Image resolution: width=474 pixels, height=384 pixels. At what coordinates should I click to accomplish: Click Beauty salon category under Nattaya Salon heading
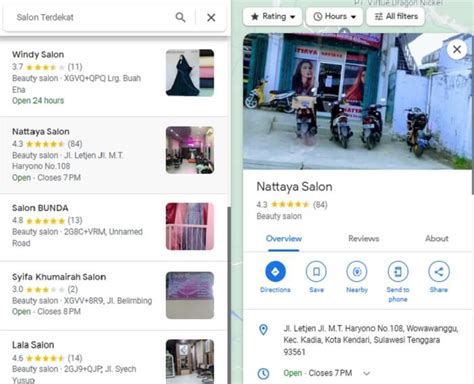[279, 216]
